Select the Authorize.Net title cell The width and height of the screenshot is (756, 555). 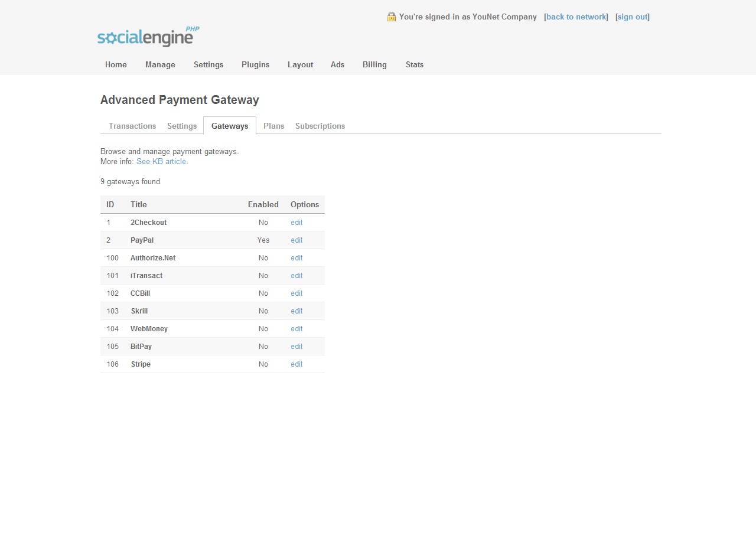[x=153, y=258]
